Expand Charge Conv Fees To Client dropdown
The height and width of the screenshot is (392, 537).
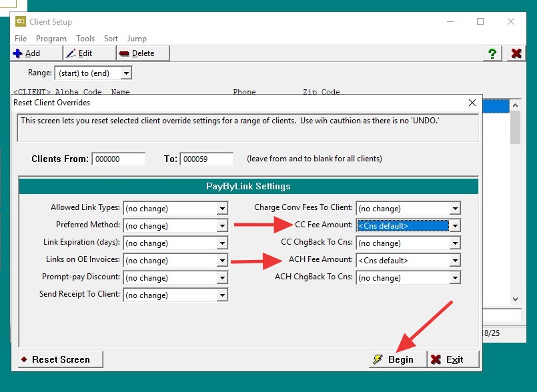tap(455, 209)
